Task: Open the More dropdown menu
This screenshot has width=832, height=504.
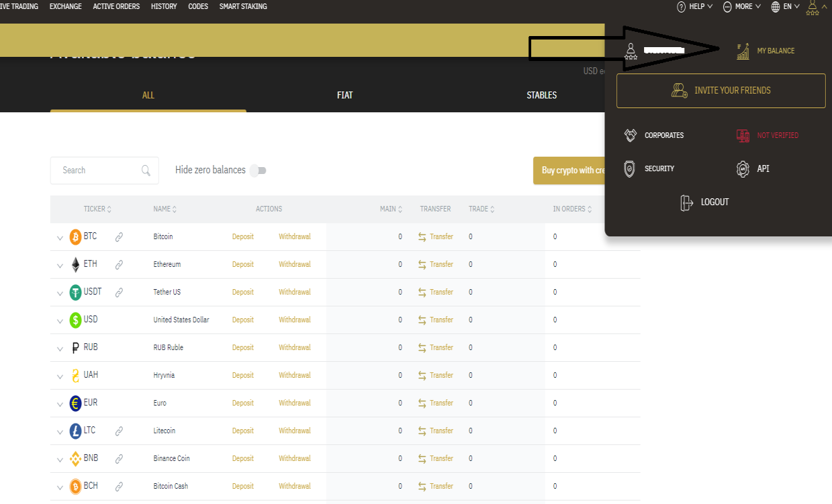Action: pos(741,6)
